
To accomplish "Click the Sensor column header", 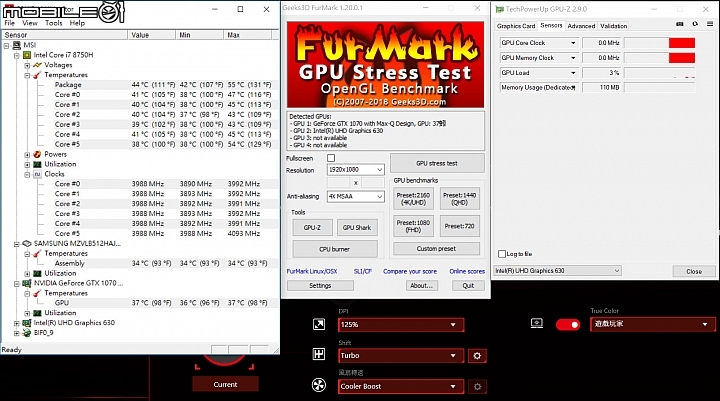I will 64,35.
